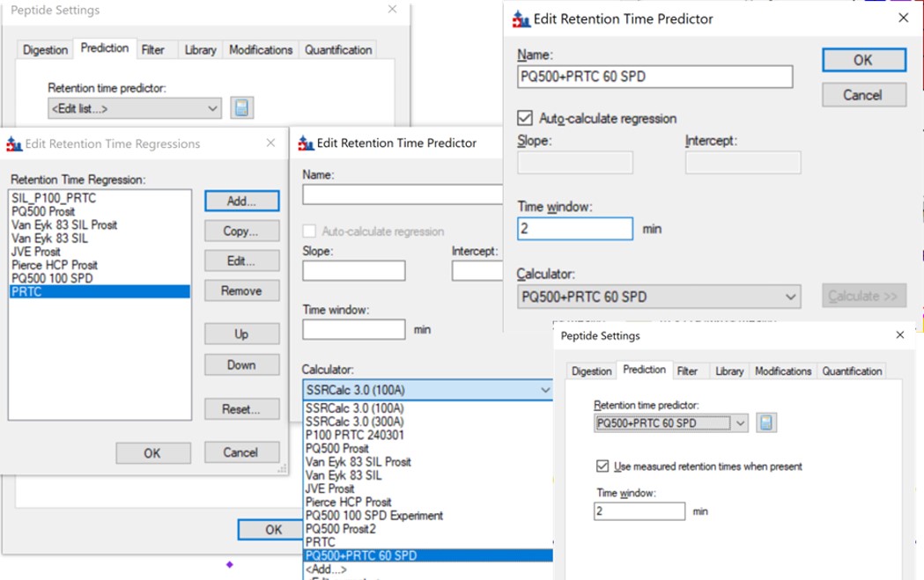924x580 pixels.
Task: Click Edit... in Edit Retention Time Regressions
Action: pos(241,261)
